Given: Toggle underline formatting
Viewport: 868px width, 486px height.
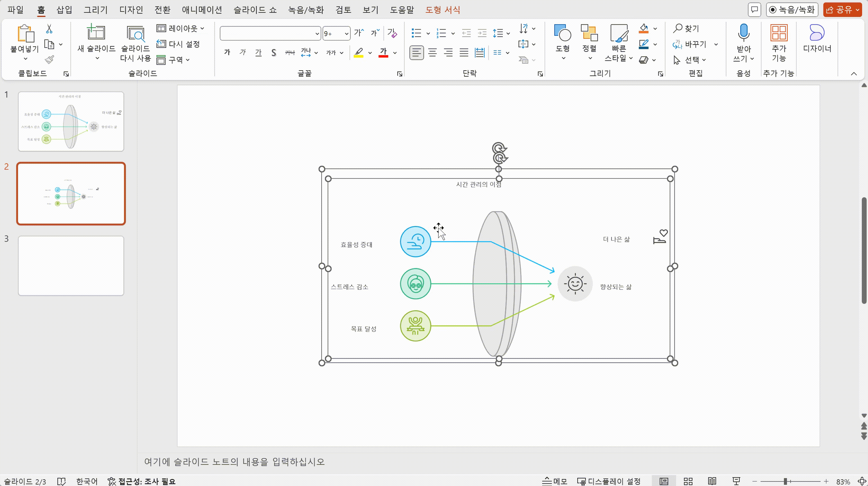Looking at the screenshot, I should (x=259, y=52).
